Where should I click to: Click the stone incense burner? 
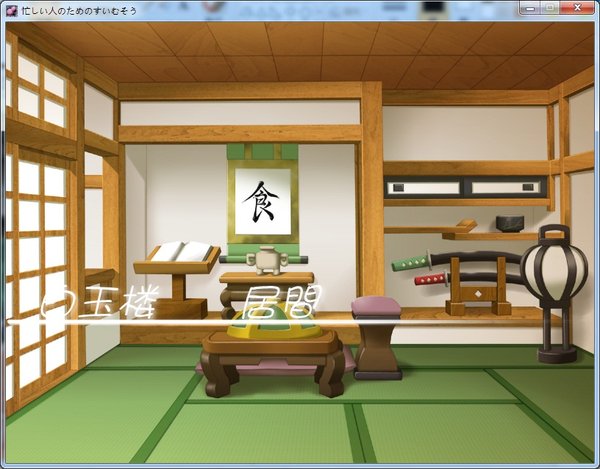267,261
